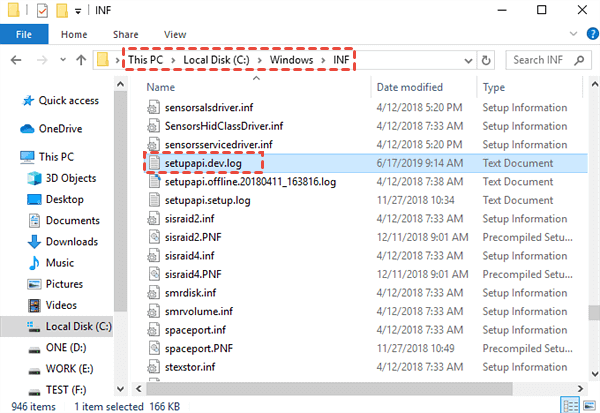Expand the ribbon with the chevron
The image size is (600, 413).
click(x=573, y=34)
